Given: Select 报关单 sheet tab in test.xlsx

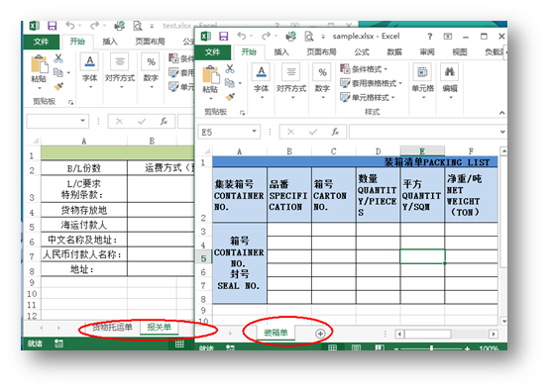Looking at the screenshot, I should coord(159,328).
